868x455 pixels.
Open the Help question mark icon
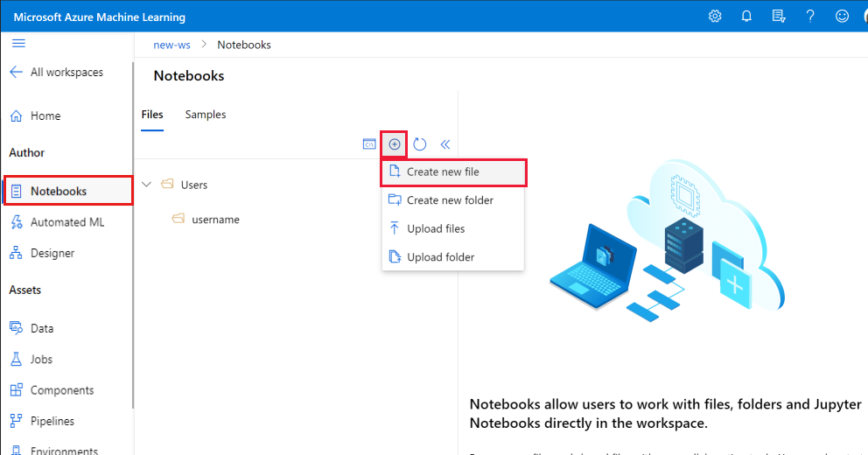[810, 16]
